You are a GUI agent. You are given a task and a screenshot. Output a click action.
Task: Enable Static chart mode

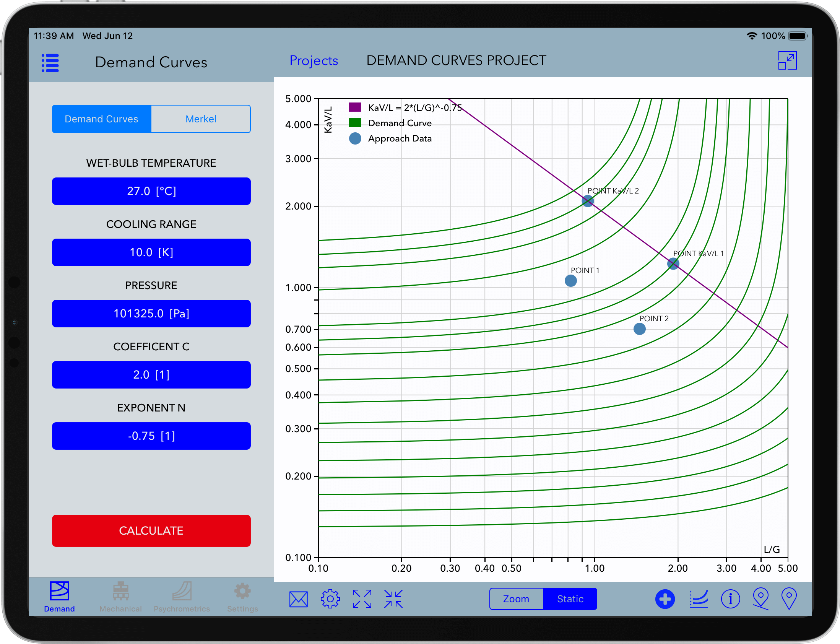point(570,599)
